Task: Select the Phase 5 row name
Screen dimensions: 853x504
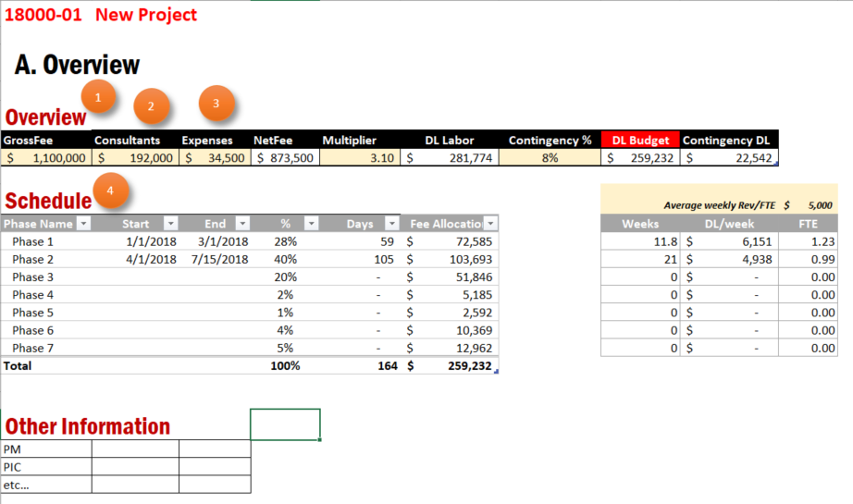Action: coord(32,313)
